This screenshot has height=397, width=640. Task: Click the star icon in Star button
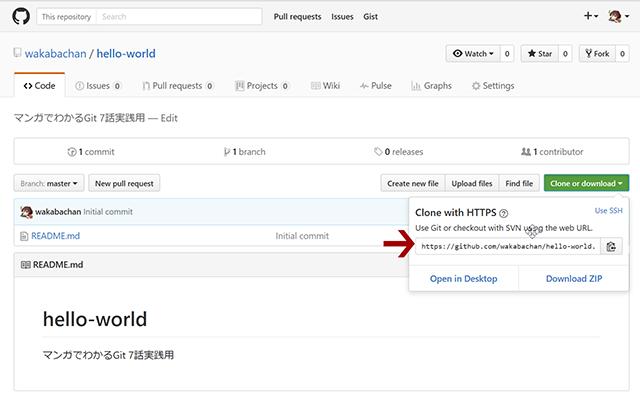(531, 53)
